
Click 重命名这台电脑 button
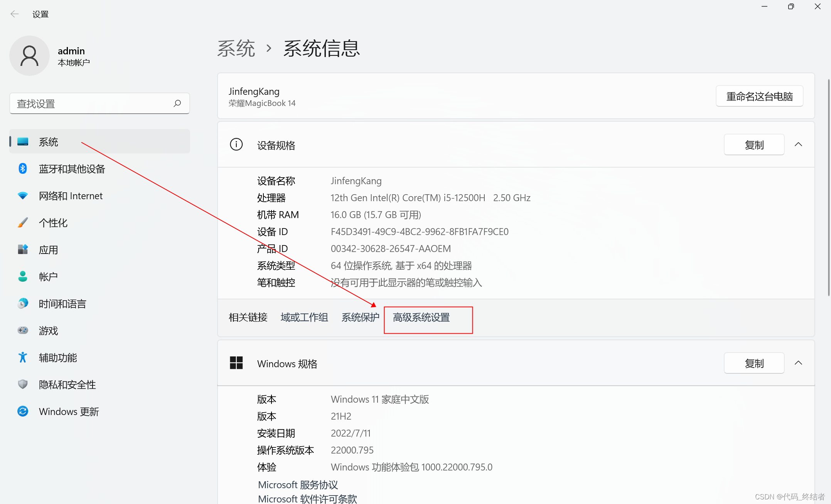pyautogui.click(x=759, y=96)
